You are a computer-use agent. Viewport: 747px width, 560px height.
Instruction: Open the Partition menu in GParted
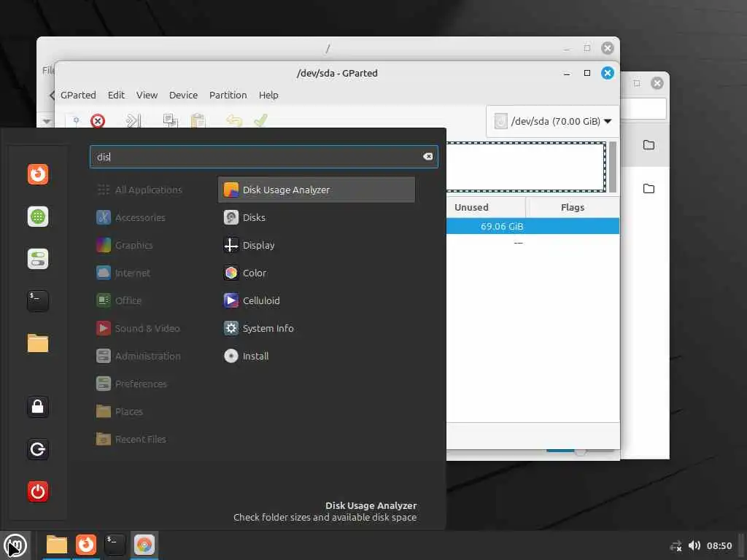[x=228, y=96]
